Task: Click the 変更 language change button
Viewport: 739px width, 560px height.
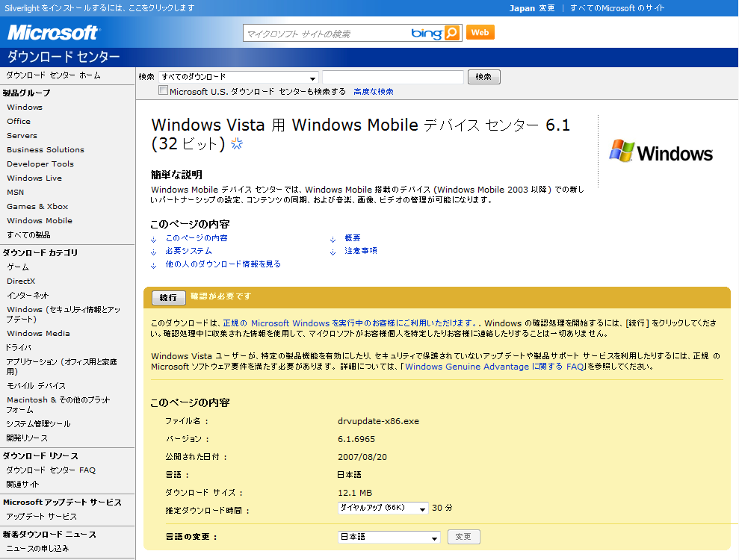Action: (x=463, y=537)
